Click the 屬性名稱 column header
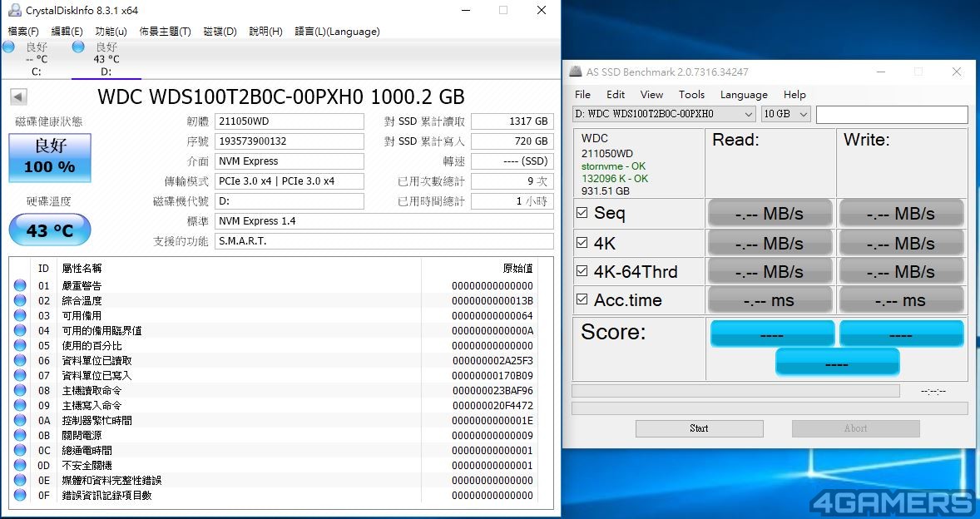This screenshot has width=980, height=519. click(x=82, y=268)
